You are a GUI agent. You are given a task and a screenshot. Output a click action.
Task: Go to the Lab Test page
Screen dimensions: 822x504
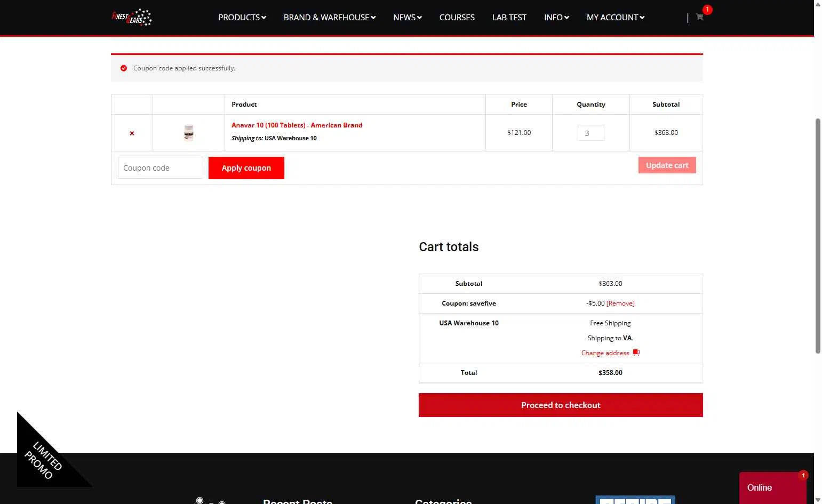pos(509,17)
